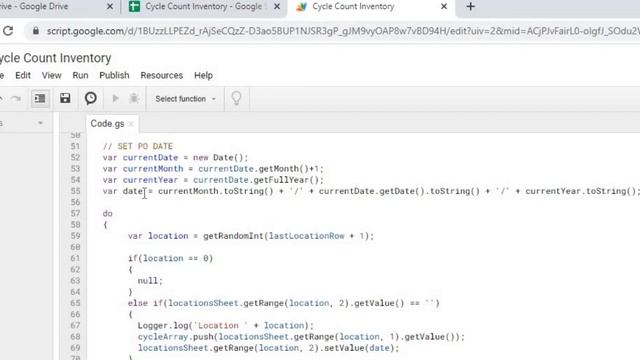Open current project's triggers clock icon

click(x=91, y=98)
